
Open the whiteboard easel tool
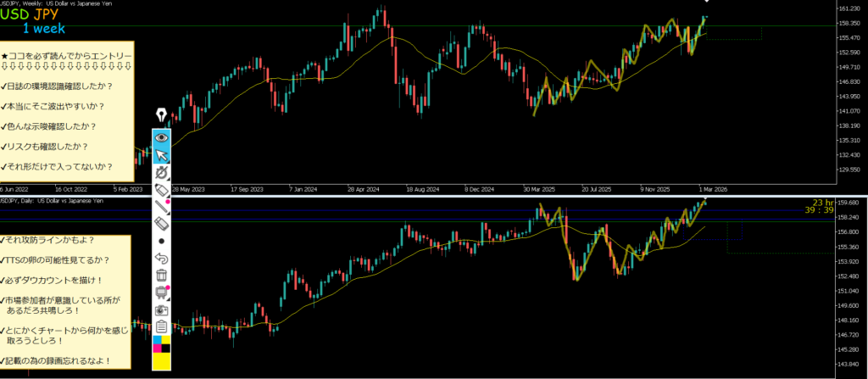point(162,292)
